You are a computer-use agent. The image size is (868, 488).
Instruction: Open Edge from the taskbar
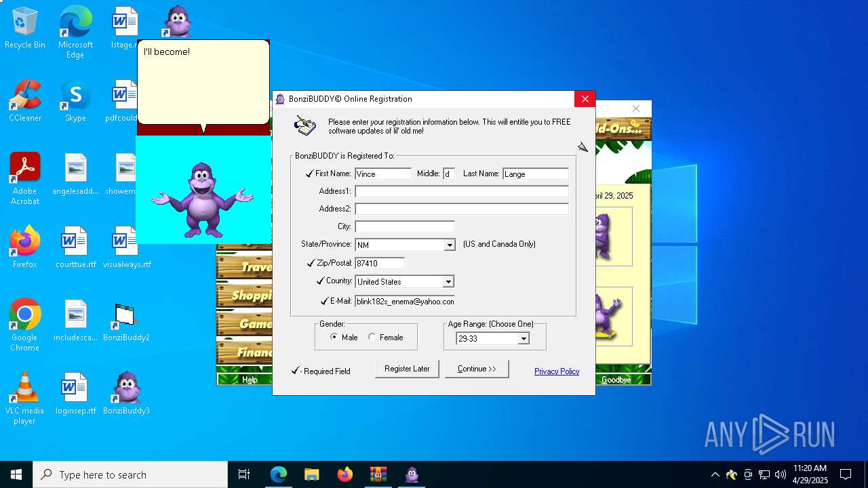pyautogui.click(x=279, y=474)
